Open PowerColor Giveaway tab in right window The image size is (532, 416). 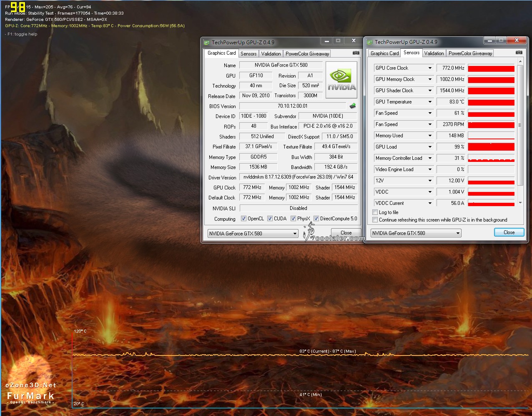pos(470,53)
